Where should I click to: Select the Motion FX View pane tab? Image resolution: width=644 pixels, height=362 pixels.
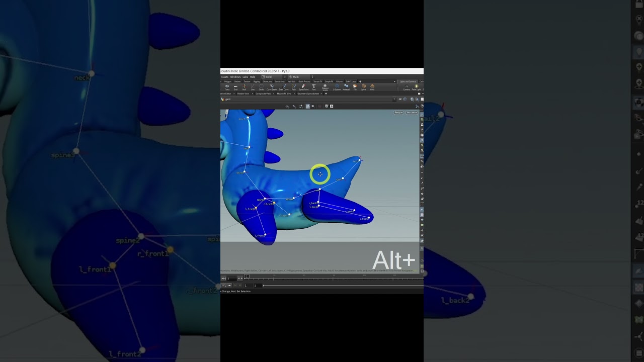(x=284, y=94)
